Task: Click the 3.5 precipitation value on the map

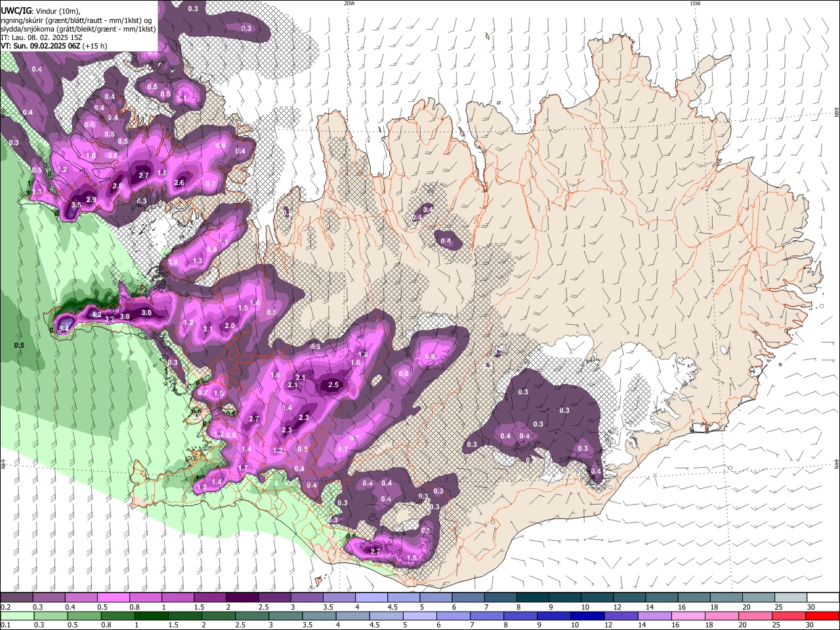Action: coord(76,205)
